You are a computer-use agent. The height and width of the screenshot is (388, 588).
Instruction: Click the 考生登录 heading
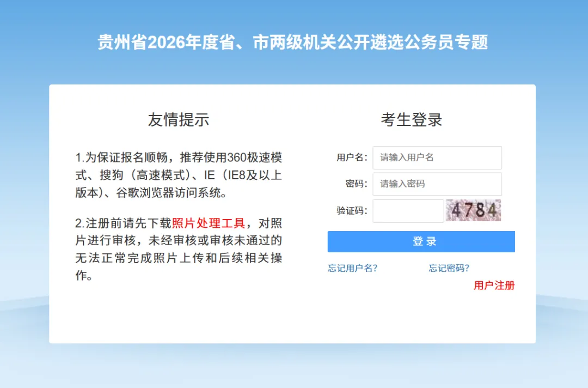tap(412, 120)
